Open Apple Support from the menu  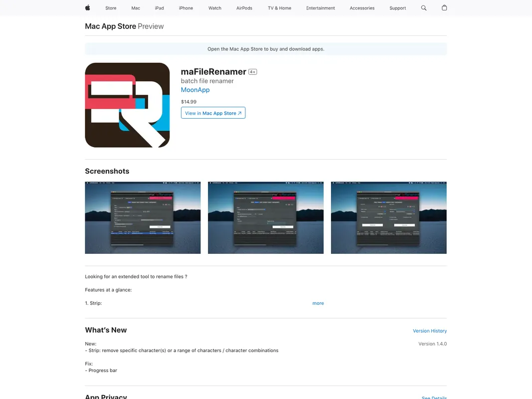(x=397, y=8)
